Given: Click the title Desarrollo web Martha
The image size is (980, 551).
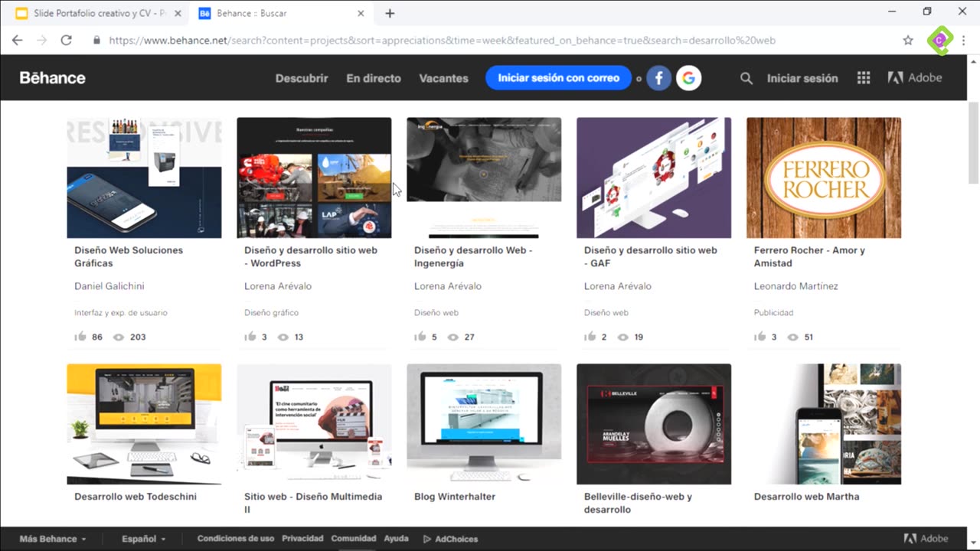Looking at the screenshot, I should [x=806, y=497].
